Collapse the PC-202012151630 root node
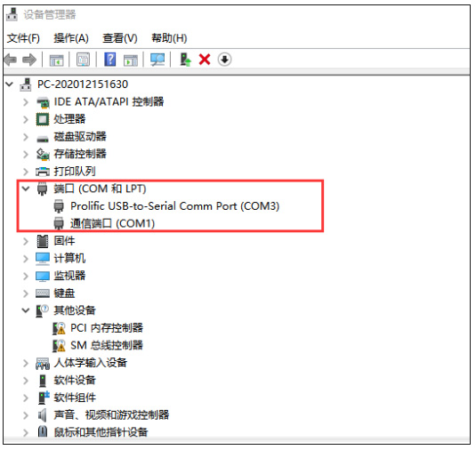 tap(10, 84)
